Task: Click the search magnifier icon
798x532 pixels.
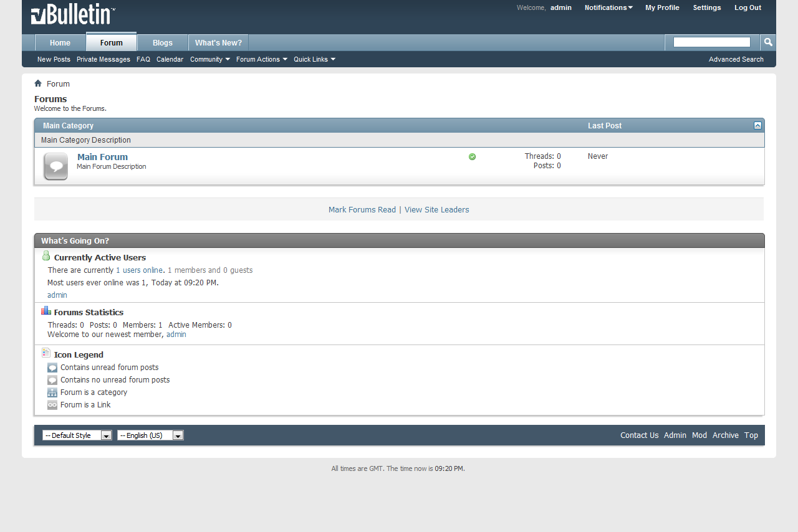Action: [768, 42]
